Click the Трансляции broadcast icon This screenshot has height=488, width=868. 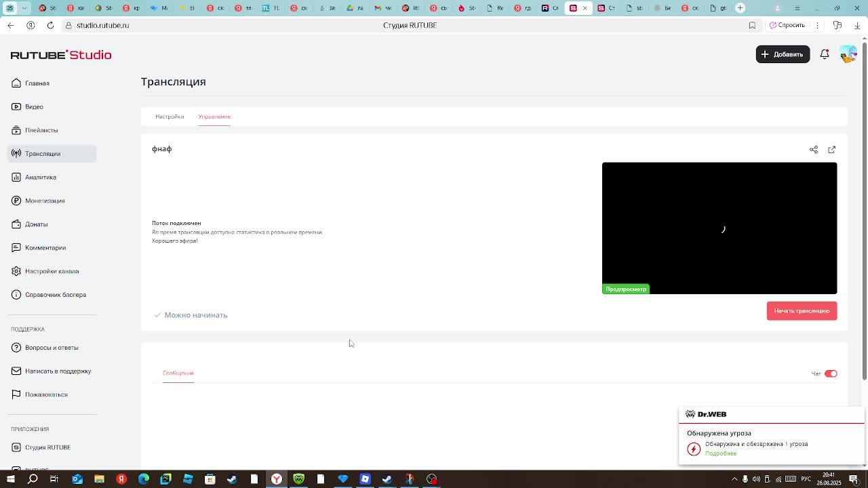click(16, 154)
